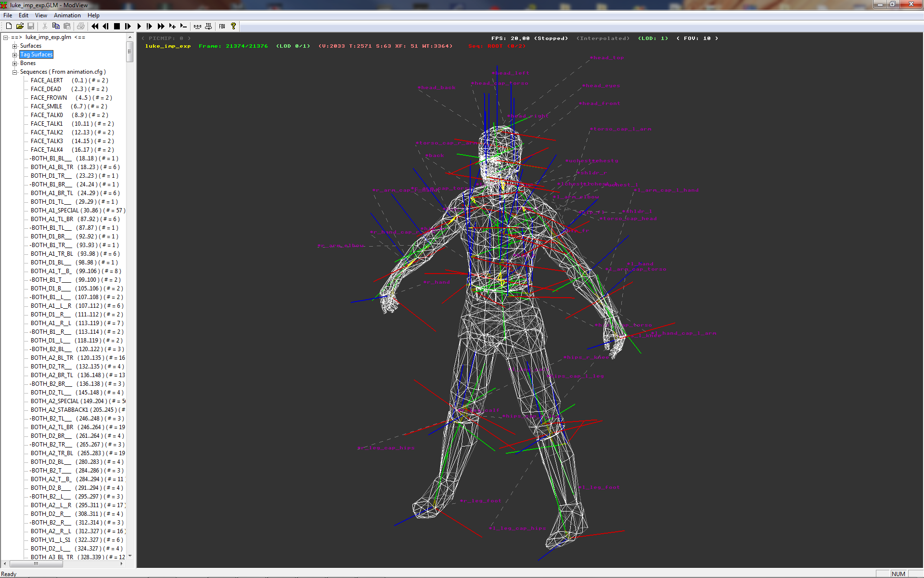Click tree panel scroll-down arrow

coord(130,556)
